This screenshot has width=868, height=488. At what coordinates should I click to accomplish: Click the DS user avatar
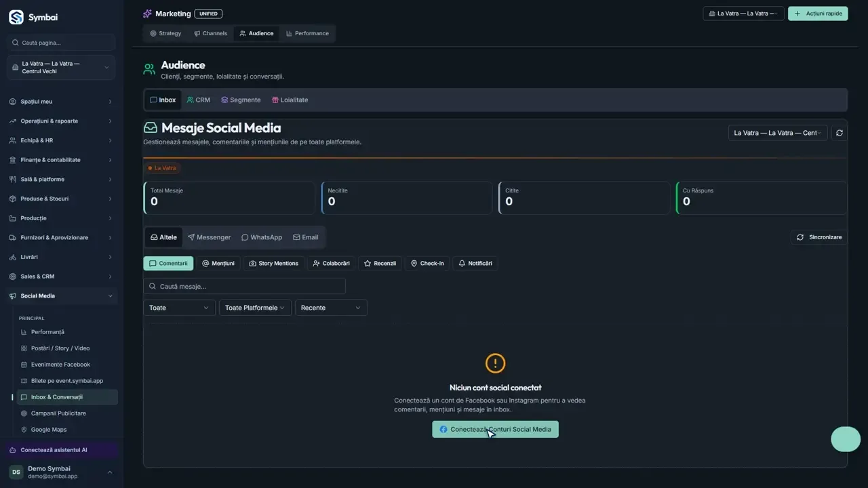(16, 472)
